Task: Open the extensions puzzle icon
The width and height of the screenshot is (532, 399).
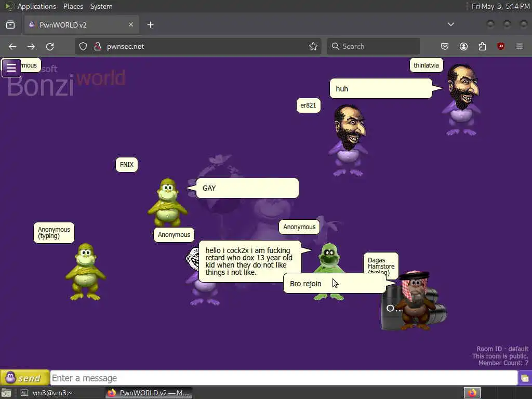Action: click(482, 46)
